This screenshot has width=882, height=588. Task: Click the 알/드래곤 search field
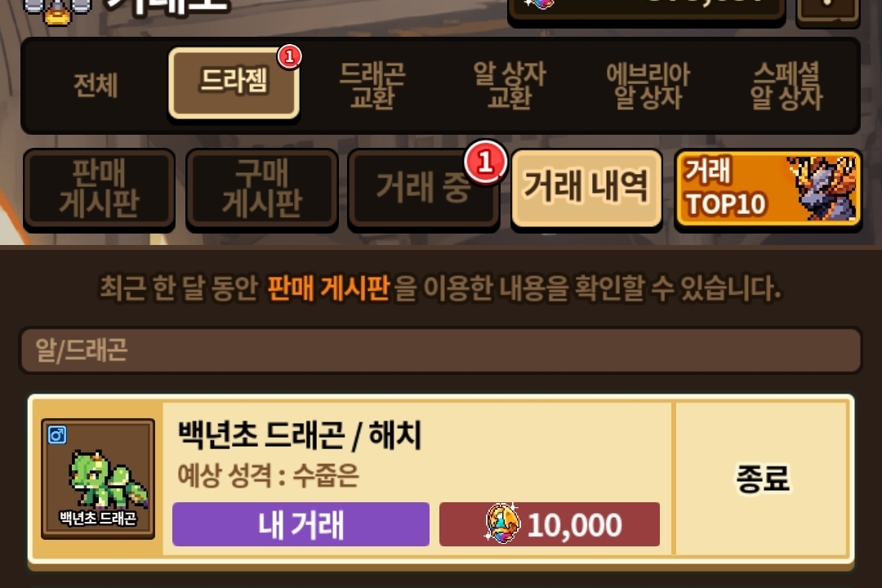[x=440, y=350]
